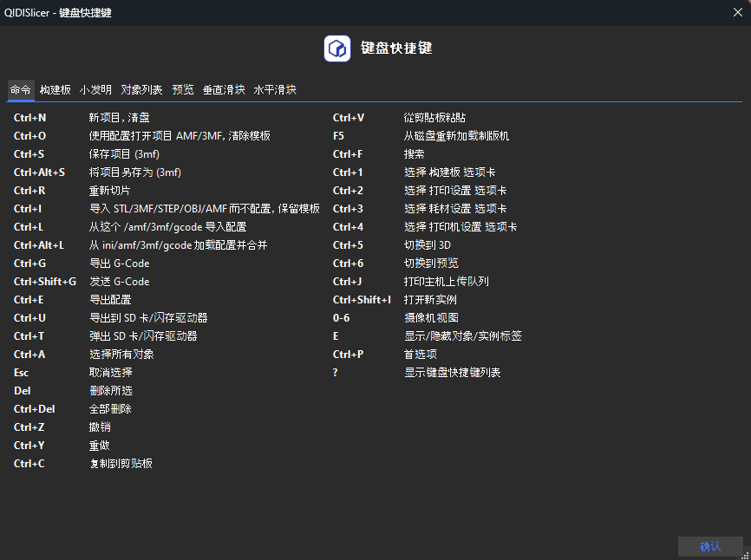Click 使用配置打开项目 AMF/3MF description
The height and width of the screenshot is (560, 751).
click(x=180, y=136)
